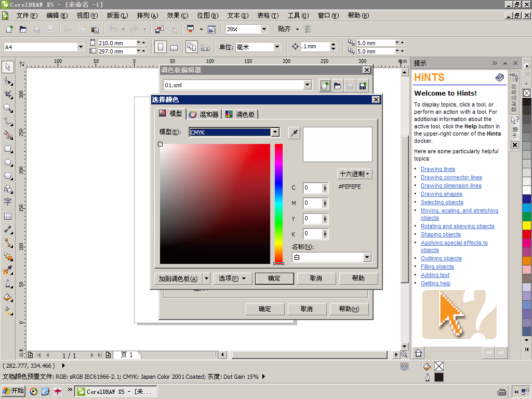
Task: Click CorelDRAW X5 taskbar button
Action: click(x=116, y=392)
